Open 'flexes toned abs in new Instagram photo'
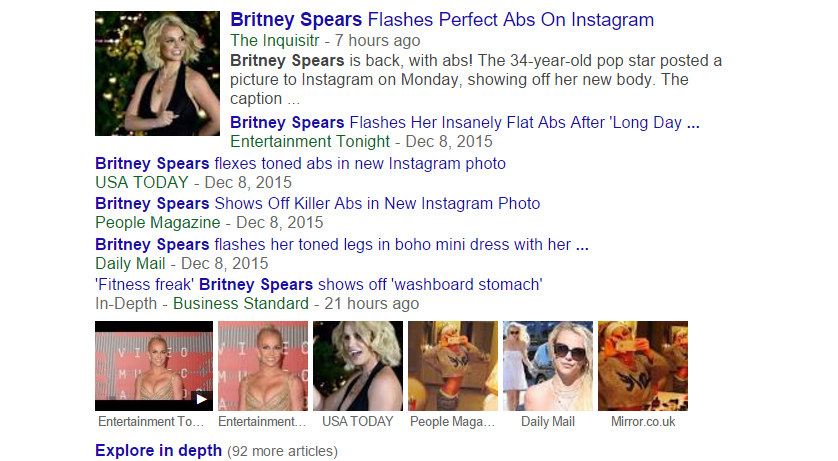 click(x=300, y=163)
